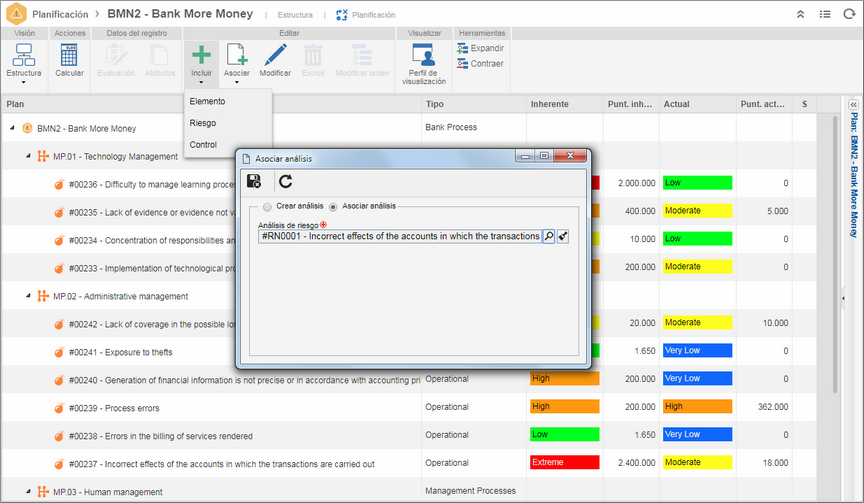The image size is (864, 503).
Task: Open the Incluir dropdown arrow
Action: (201, 82)
